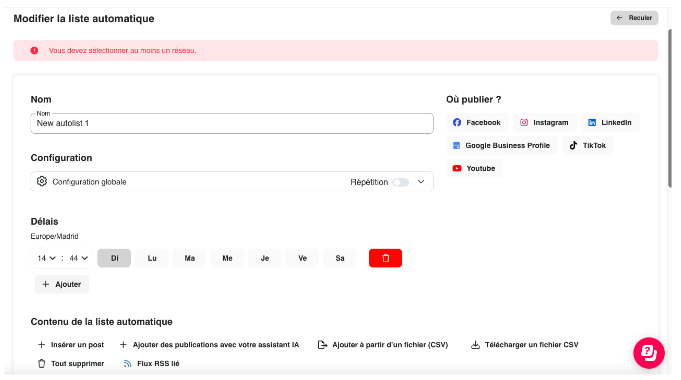Toggle the Ve day button
This screenshot has height=380, width=681.
pos(302,258)
